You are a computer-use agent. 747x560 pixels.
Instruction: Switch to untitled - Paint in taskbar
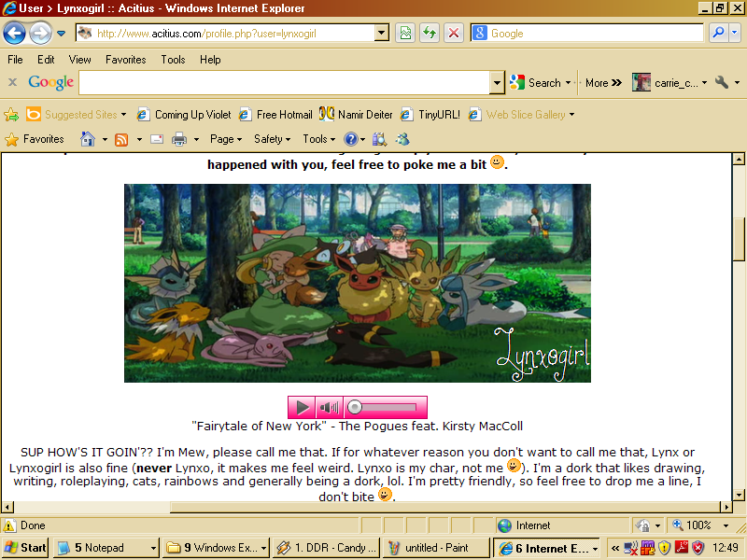click(x=437, y=548)
